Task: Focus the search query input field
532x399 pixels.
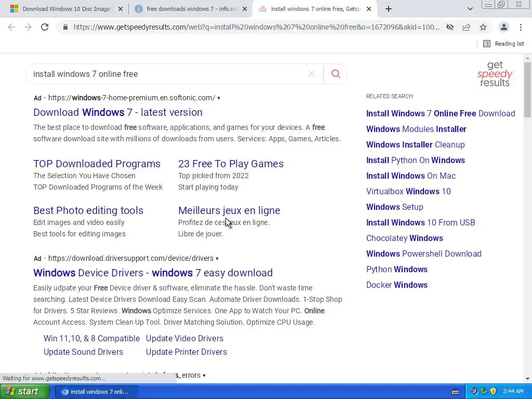Action: point(168,74)
